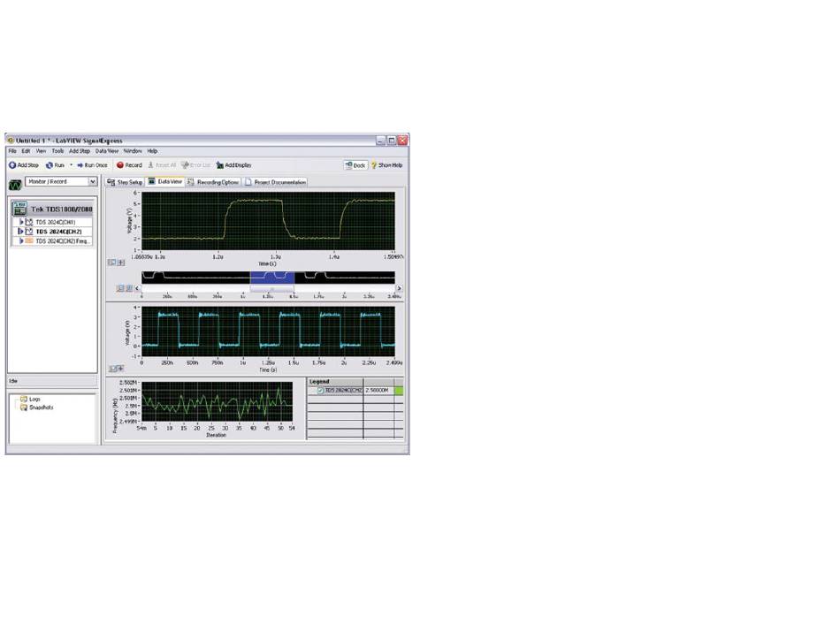Click the first icon left of the preview scrollbar
840x632 pixels.
120,288
